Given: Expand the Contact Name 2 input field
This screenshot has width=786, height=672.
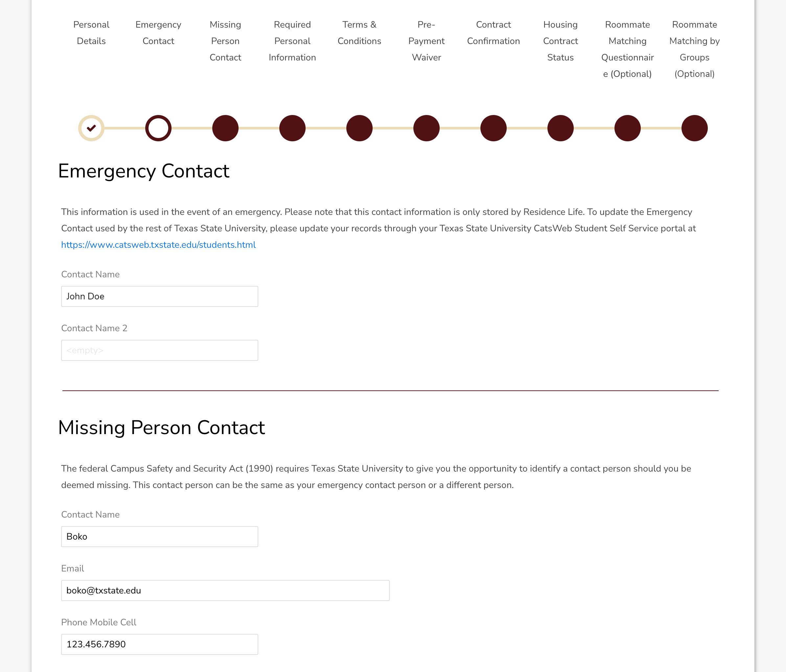Looking at the screenshot, I should tap(159, 350).
